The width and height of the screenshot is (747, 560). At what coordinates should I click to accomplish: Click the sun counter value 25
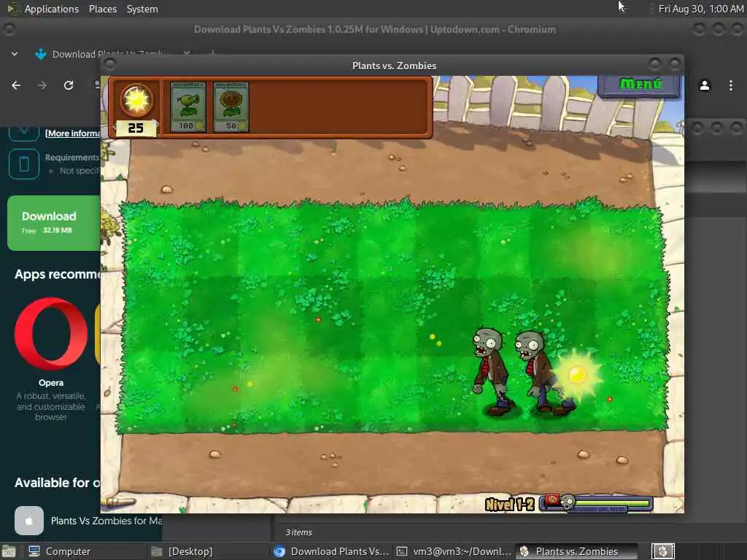point(136,128)
